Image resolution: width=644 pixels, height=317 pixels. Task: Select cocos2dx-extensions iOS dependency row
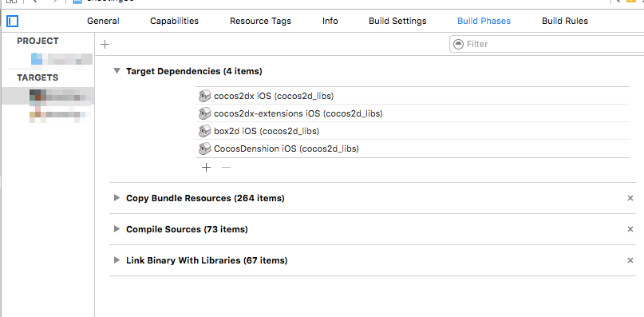pos(413,113)
